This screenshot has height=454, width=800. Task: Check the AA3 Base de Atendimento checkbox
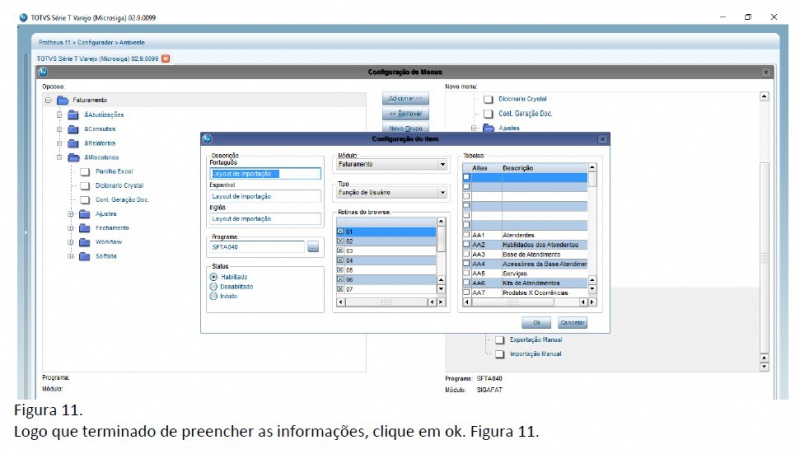(466, 254)
